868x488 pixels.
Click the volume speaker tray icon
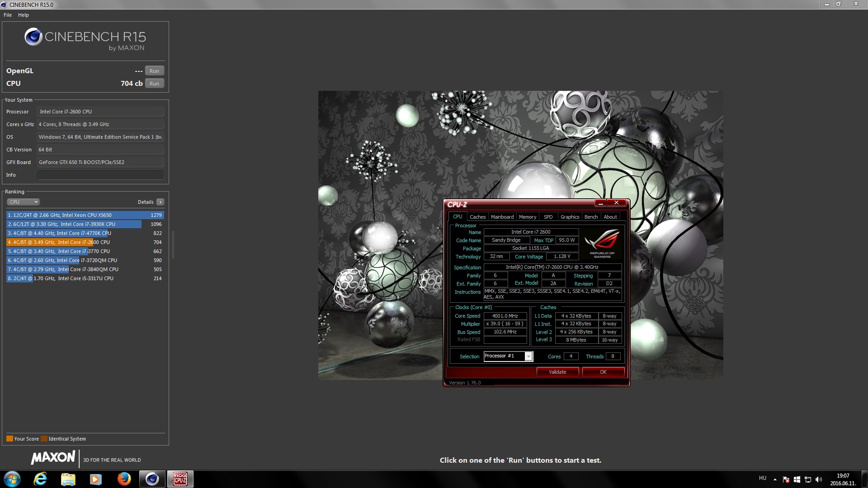(819, 479)
